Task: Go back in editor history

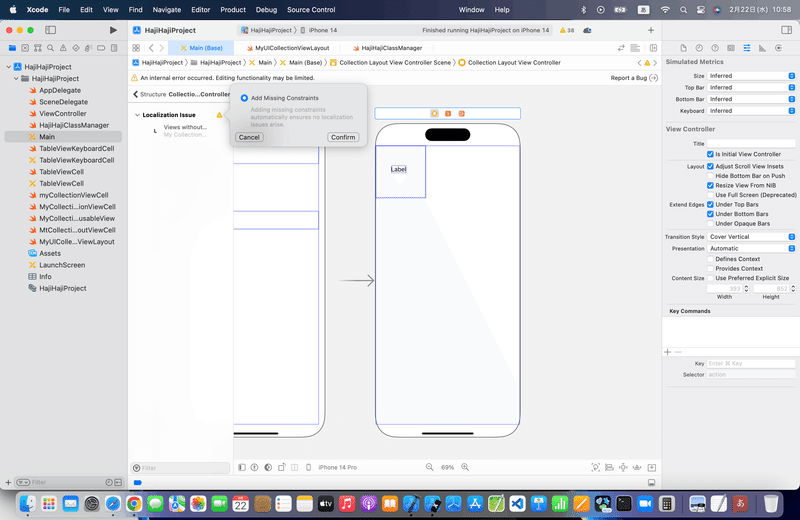Action: pos(151,48)
